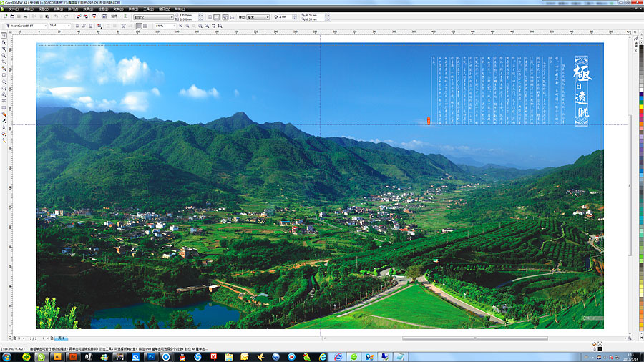Click the Save icon in the standard toolbar
This screenshot has height=362, width=644.
[19, 16]
